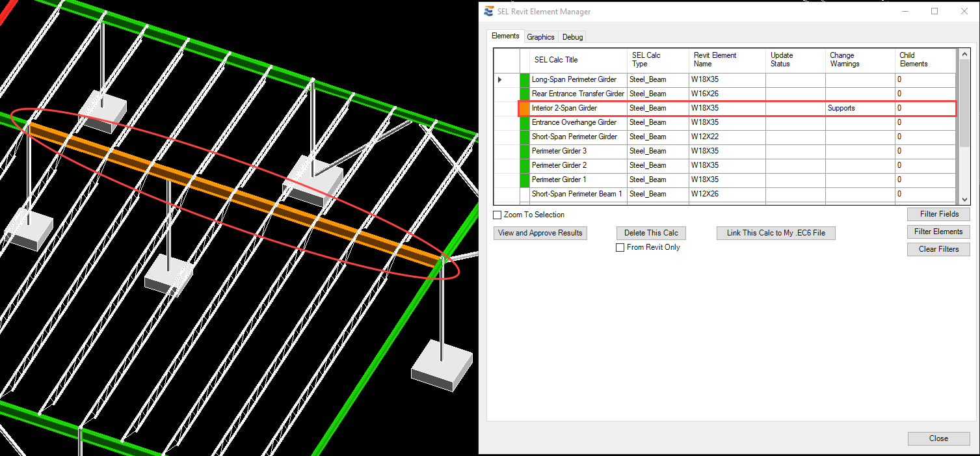Click the Child Elements column header

[x=925, y=60]
